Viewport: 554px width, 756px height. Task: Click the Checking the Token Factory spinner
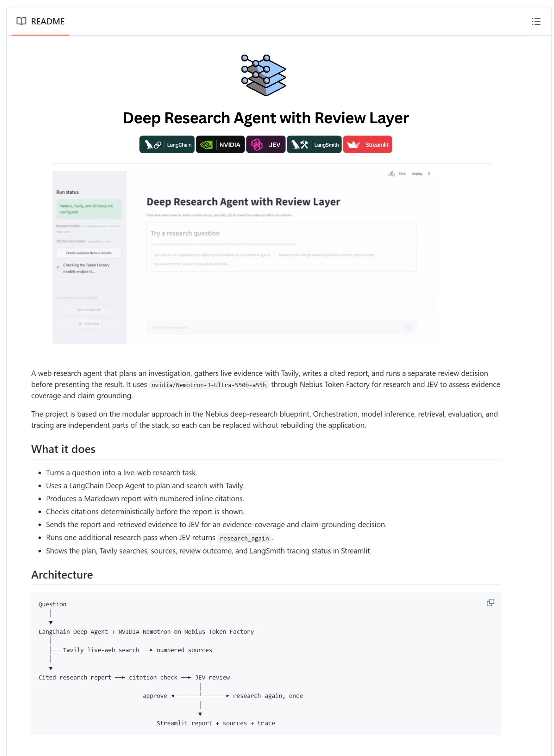[59, 268]
